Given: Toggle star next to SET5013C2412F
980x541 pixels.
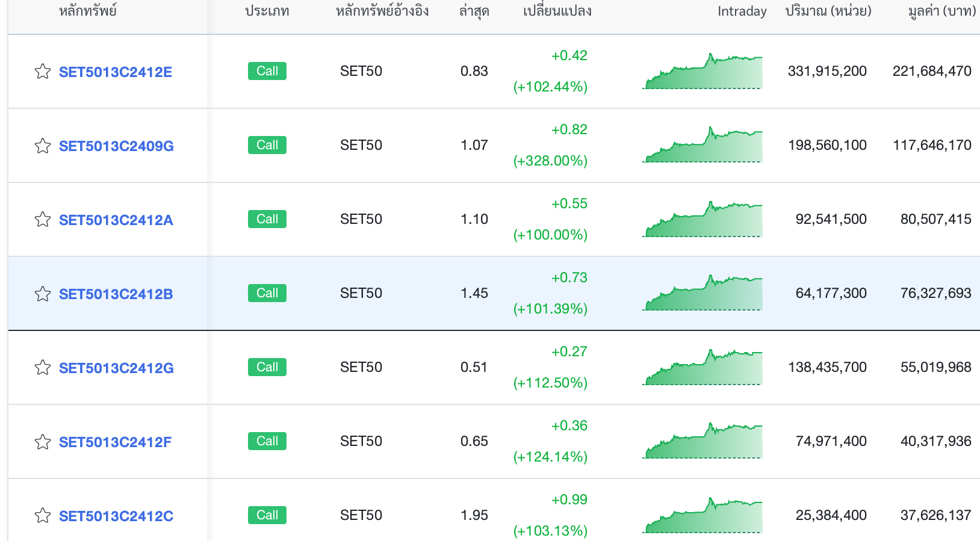Looking at the screenshot, I should click(43, 442).
